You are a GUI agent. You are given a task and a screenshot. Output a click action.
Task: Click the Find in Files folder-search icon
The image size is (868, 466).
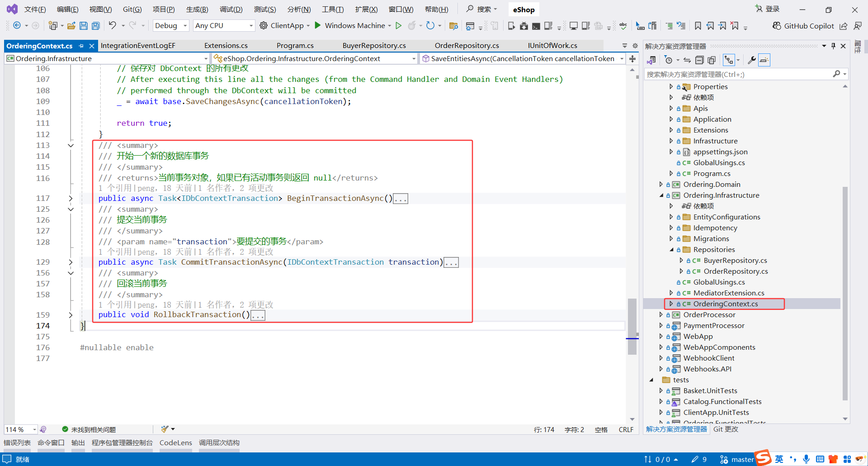(453, 26)
